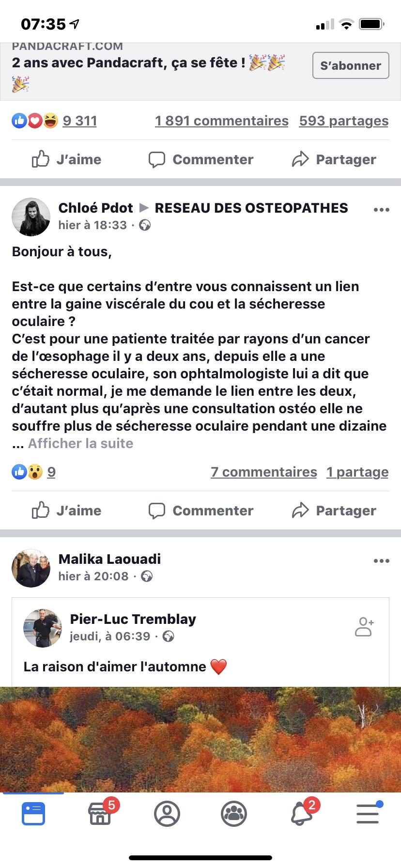View 1 891 commentaires on Pandacraft post
This screenshot has height=868, width=401.
tap(222, 121)
